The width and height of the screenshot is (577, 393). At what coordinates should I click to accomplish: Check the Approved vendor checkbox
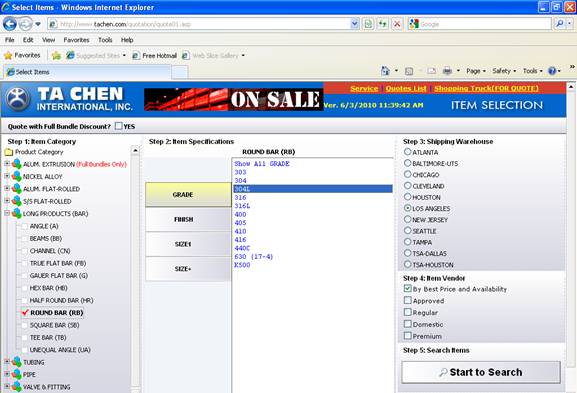click(407, 300)
